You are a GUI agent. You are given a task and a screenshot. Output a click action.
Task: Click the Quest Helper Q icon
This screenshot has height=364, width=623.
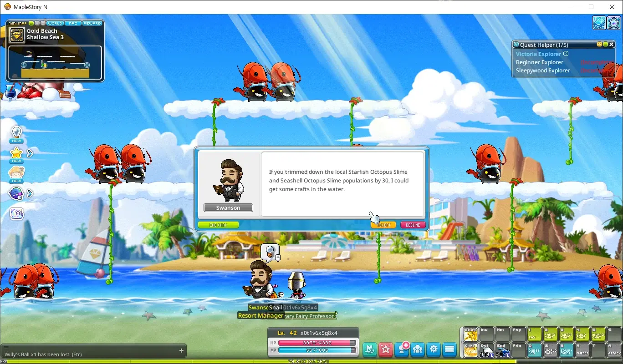tap(516, 45)
